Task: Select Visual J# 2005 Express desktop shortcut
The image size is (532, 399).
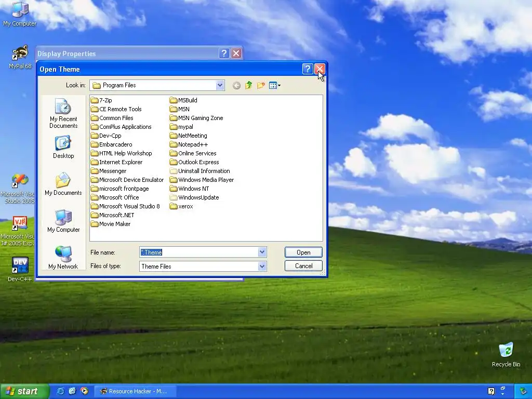Action: pyautogui.click(x=18, y=231)
